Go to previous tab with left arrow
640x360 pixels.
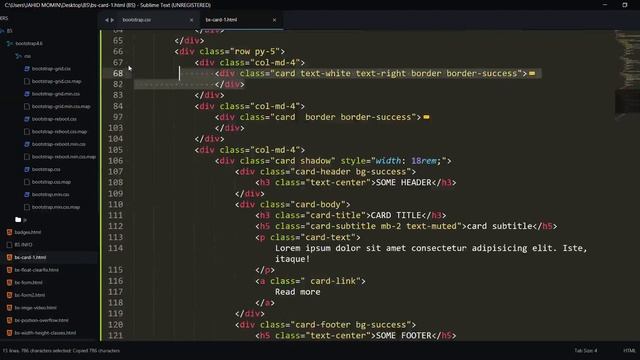coord(107,20)
